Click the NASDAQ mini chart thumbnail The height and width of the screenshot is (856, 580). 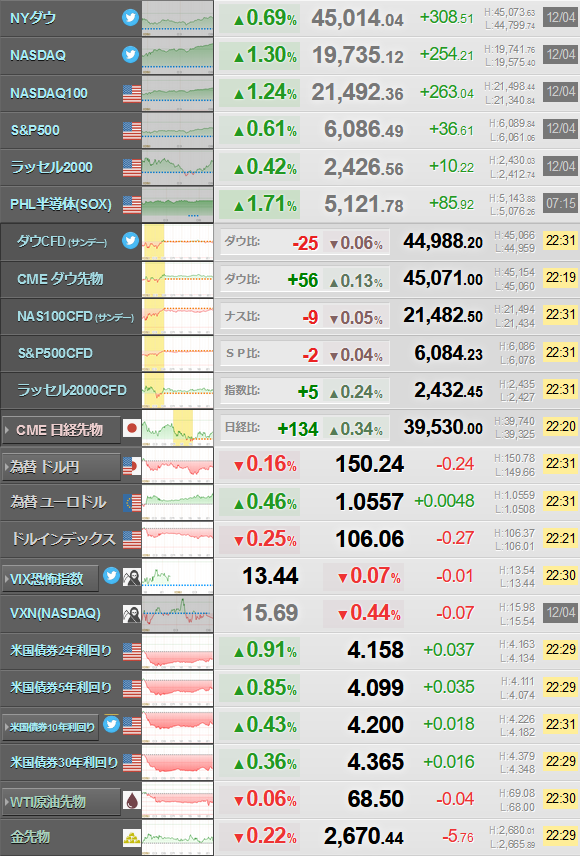177,56
